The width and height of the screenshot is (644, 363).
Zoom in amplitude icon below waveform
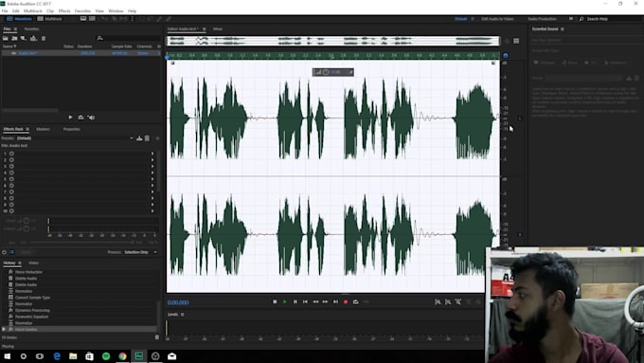point(438,301)
